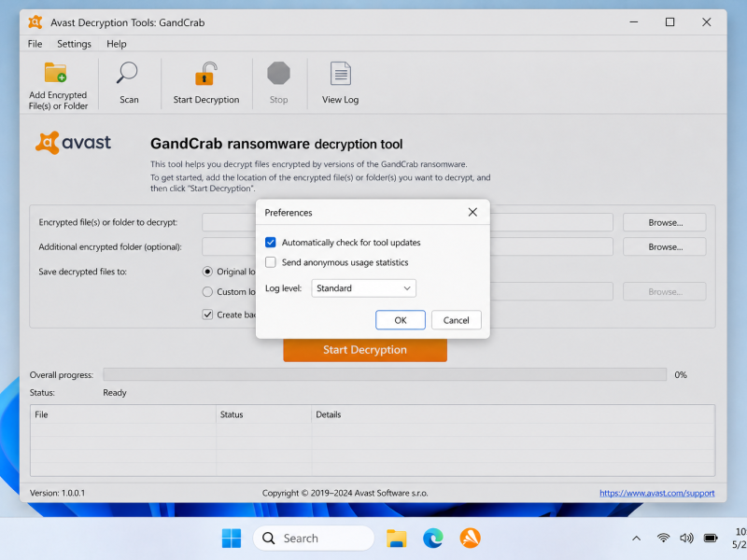
Task: Open volume speaker tray icon
Action: (x=686, y=539)
